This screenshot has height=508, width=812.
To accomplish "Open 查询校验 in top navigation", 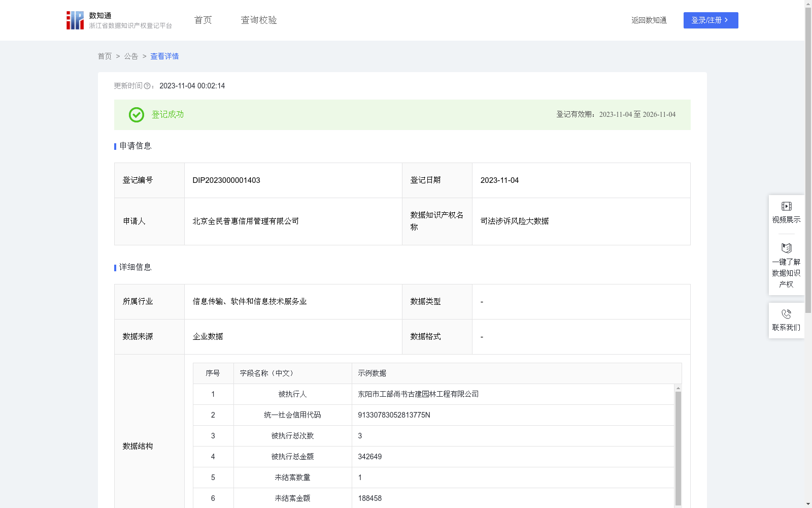I will tap(259, 20).
